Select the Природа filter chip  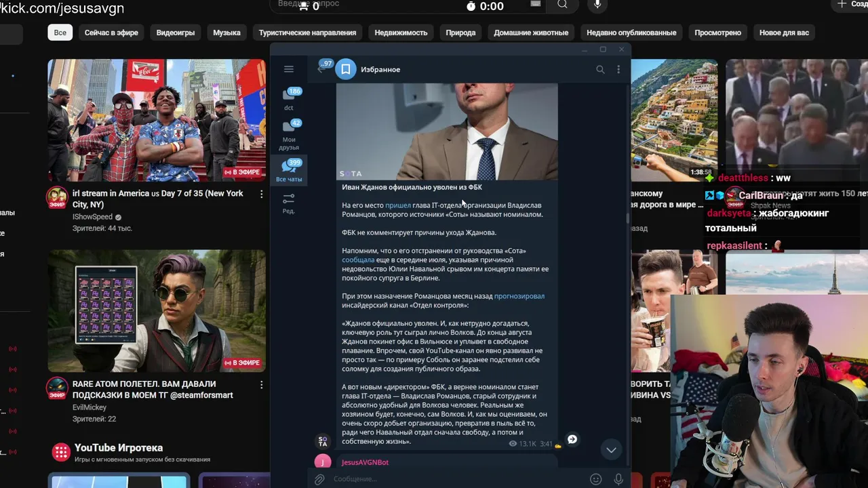pyautogui.click(x=460, y=33)
